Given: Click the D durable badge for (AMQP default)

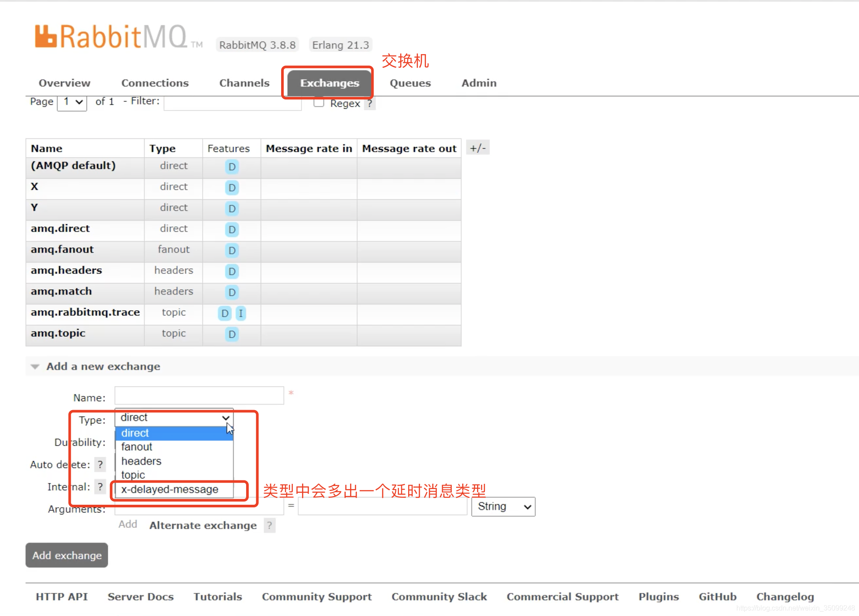Looking at the screenshot, I should [232, 167].
